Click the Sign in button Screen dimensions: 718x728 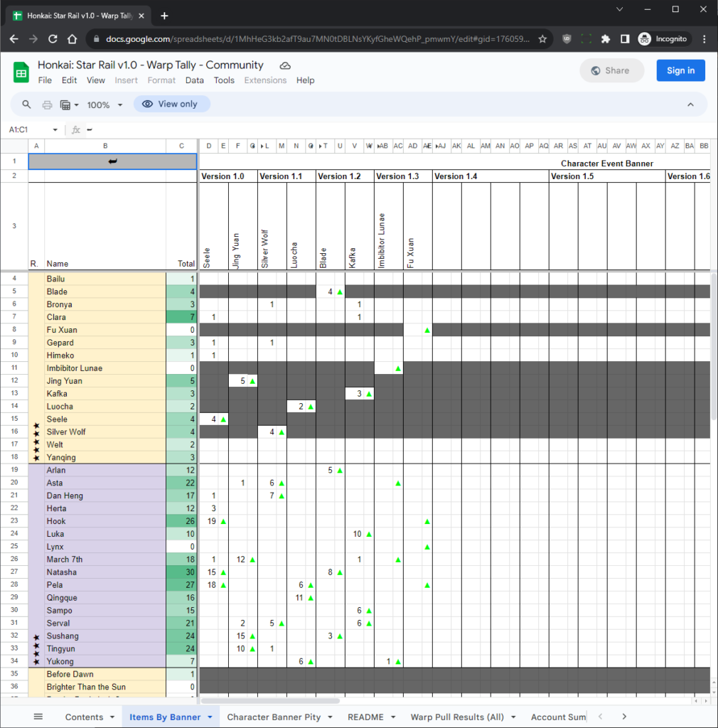680,70
